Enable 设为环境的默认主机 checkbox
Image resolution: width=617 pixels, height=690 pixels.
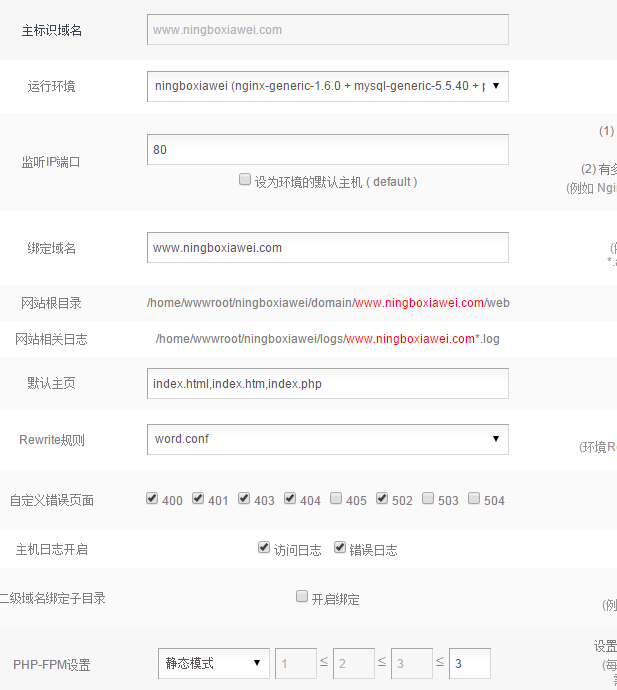(244, 181)
